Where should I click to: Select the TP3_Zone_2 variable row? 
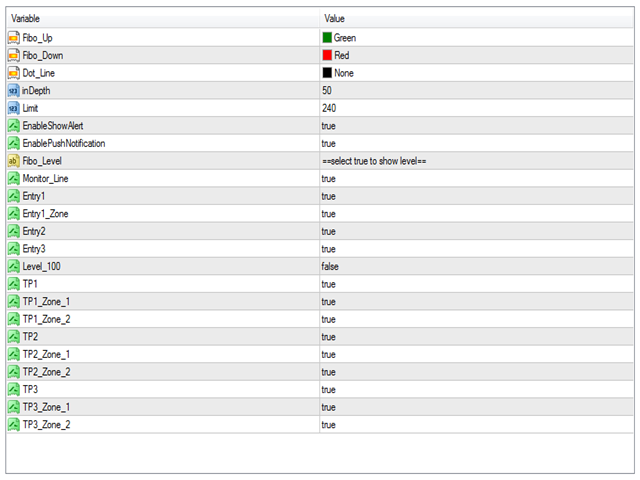coord(46,424)
